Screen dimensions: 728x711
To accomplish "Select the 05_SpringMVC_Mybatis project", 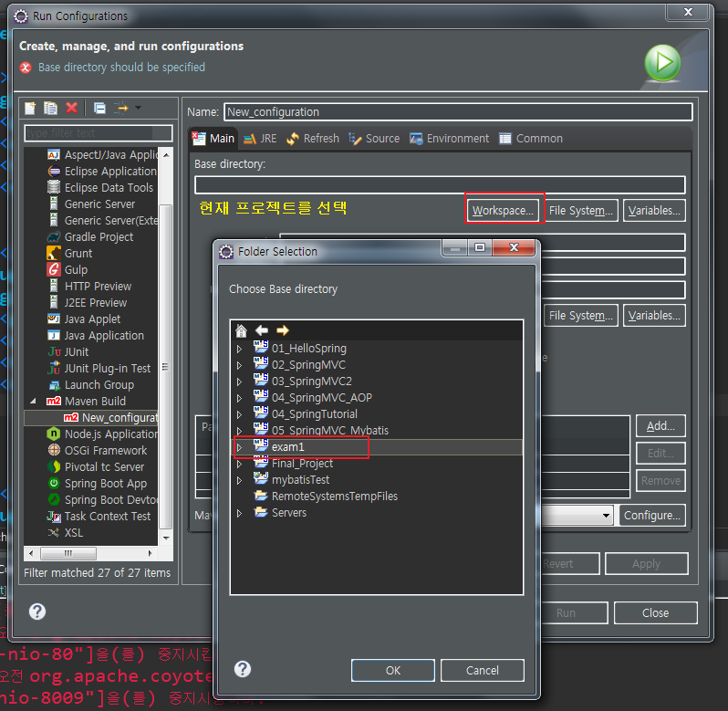I will [x=321, y=431].
